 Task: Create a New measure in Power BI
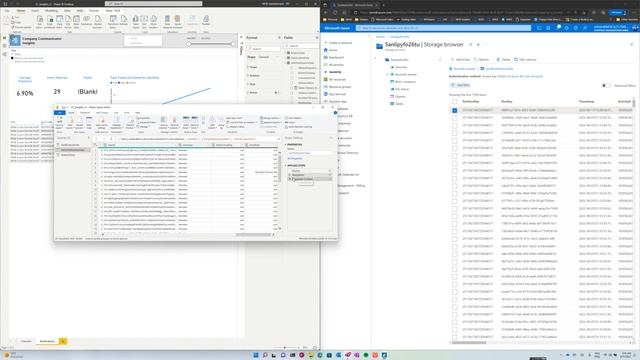[167, 21]
